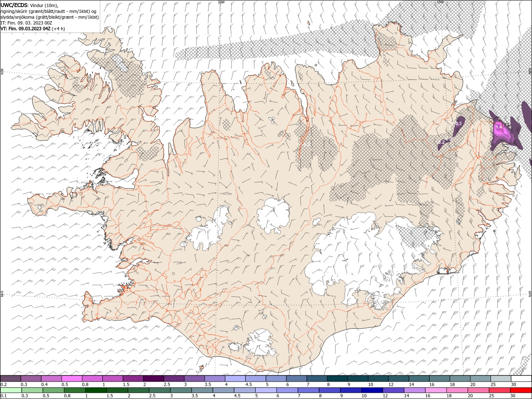
Task: Pick the snow legend swatch starting at 18
Action: [x=460, y=378]
